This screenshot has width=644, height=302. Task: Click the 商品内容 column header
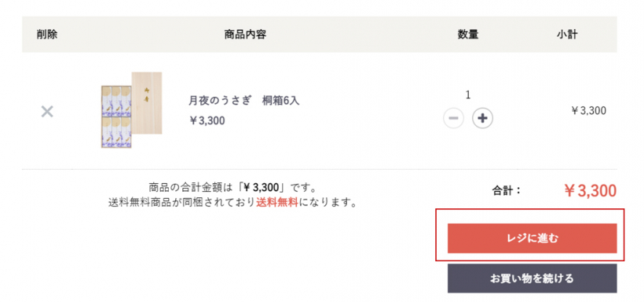point(245,35)
